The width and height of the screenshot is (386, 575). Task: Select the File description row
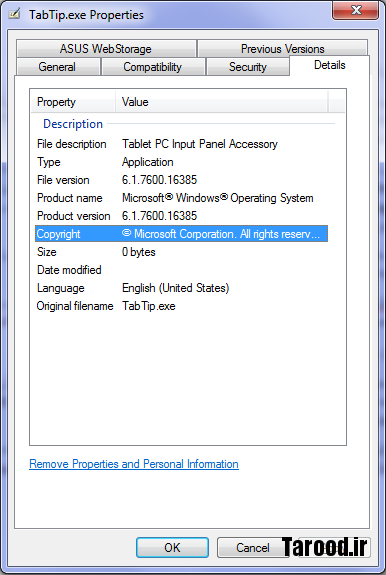click(x=181, y=144)
